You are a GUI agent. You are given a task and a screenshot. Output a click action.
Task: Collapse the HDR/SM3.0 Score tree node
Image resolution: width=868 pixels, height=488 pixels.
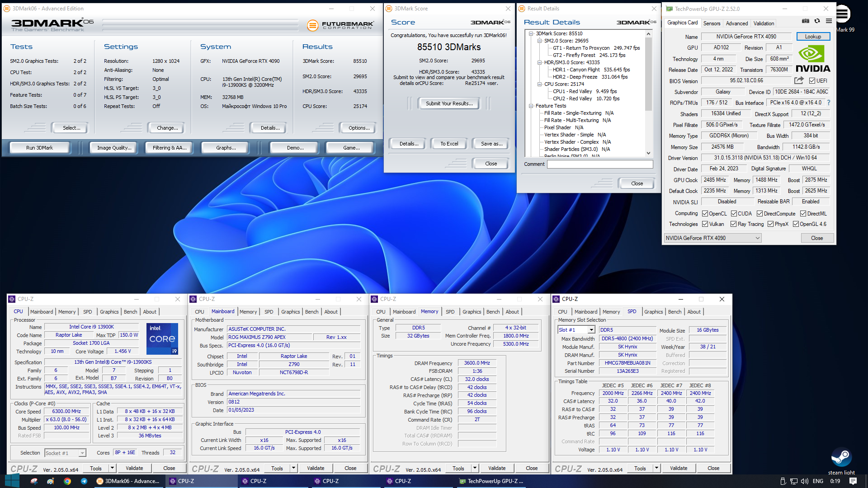[539, 62]
